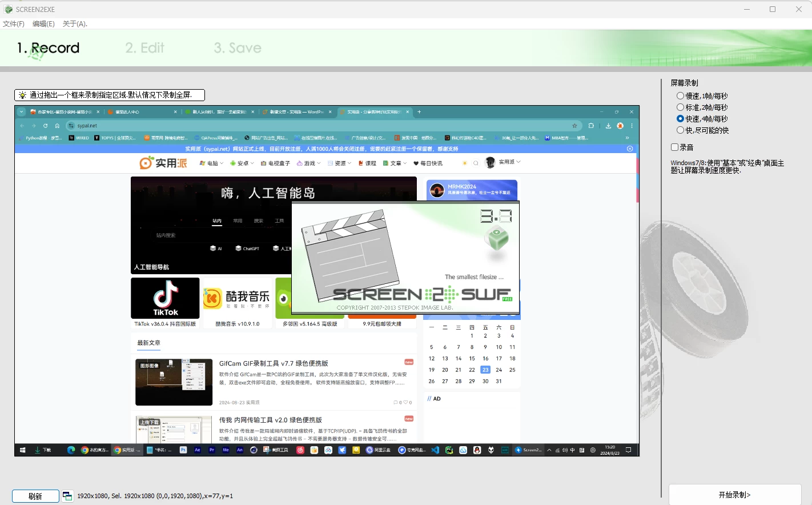Choose the 标准,2帧/每秒 option

(680, 107)
